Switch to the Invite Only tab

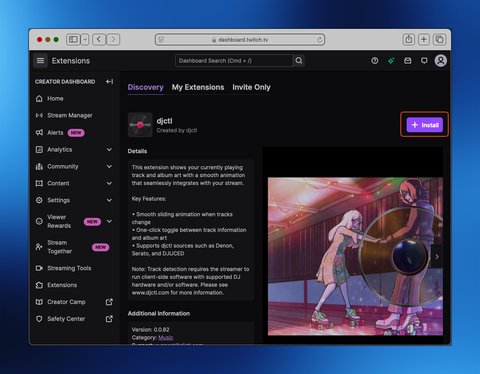(251, 87)
